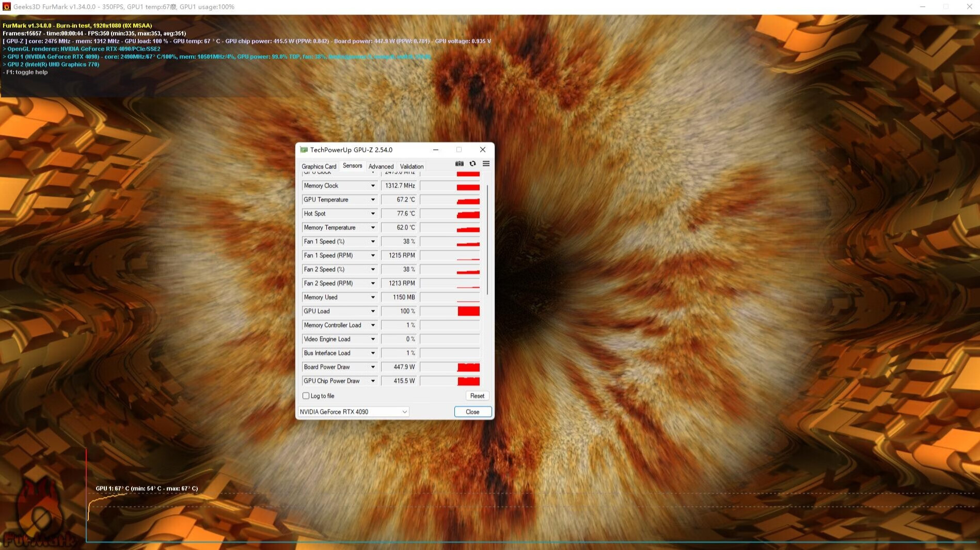Open the Fan 1 Speed (RPM) dropdown

click(373, 256)
